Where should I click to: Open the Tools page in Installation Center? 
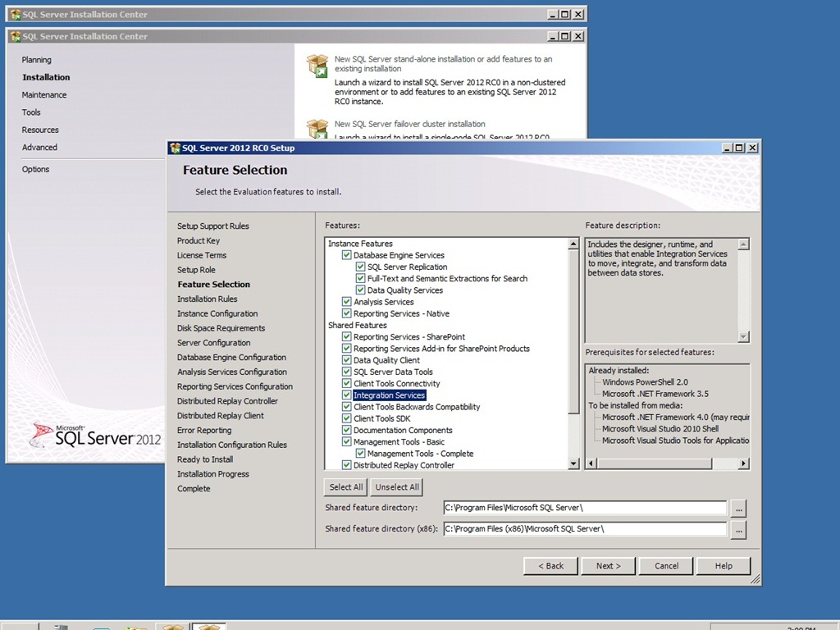click(31, 112)
